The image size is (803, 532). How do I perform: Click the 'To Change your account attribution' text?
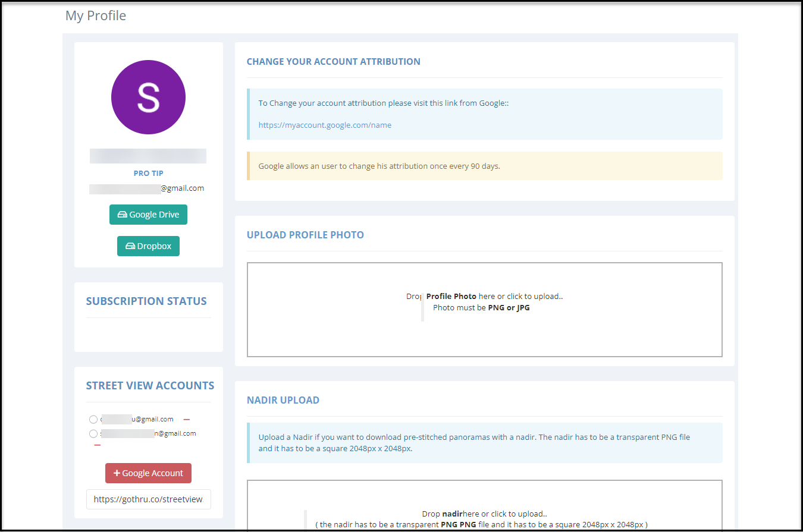click(x=384, y=103)
